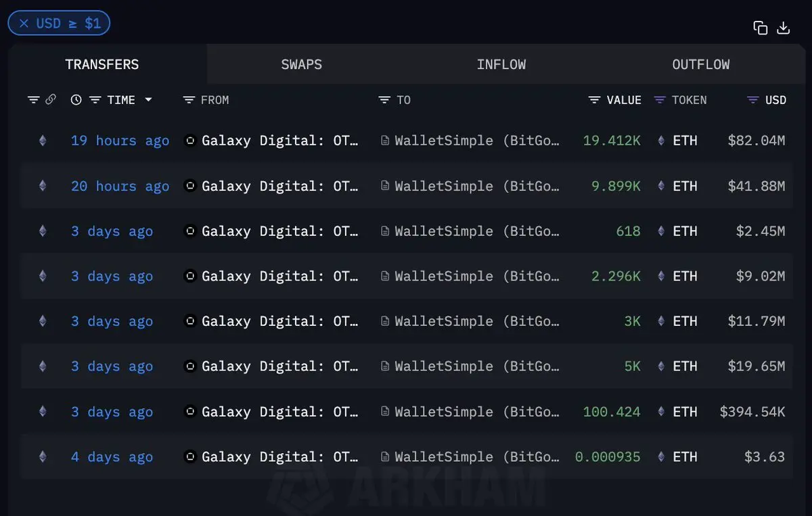Open Galaxy Digital sender in $82.04M row
This screenshot has height=516, width=812.
[280, 141]
